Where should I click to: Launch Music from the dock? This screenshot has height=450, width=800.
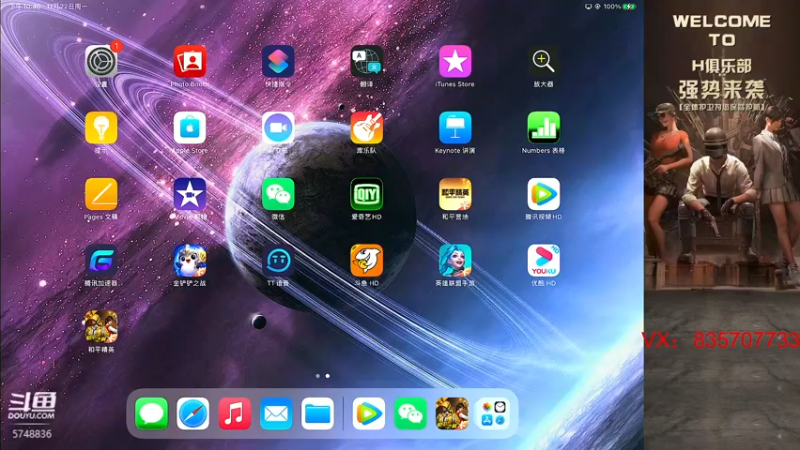click(x=235, y=413)
